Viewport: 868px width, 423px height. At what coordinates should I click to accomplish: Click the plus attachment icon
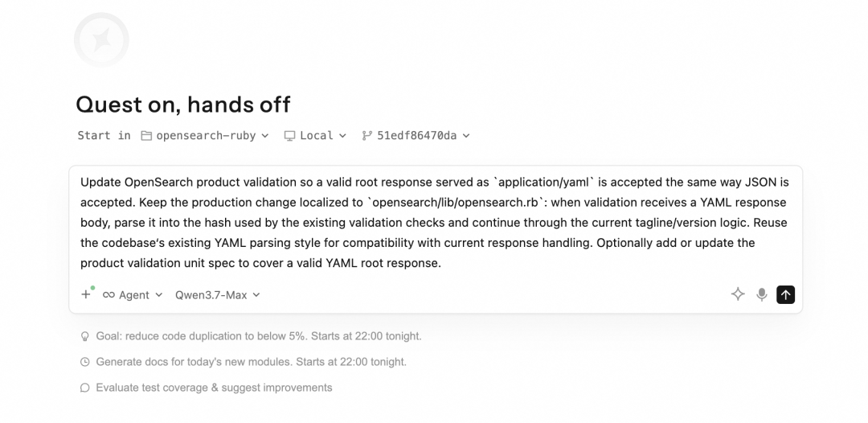click(x=86, y=294)
